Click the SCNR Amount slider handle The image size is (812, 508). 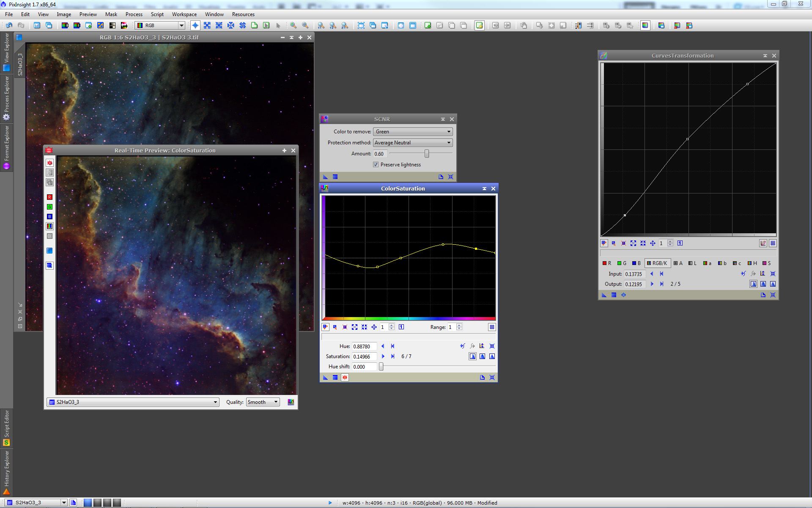(x=426, y=154)
